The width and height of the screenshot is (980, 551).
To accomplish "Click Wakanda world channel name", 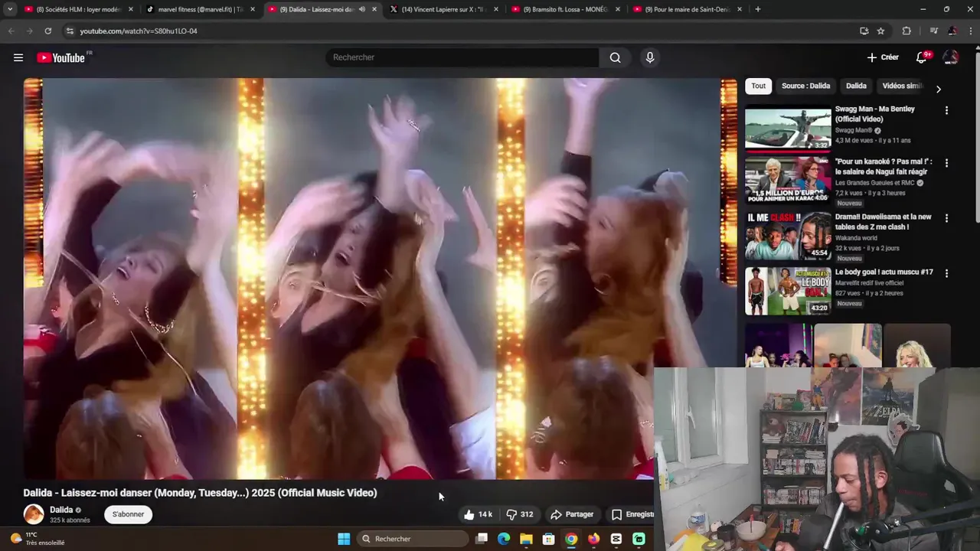I will (x=856, y=238).
